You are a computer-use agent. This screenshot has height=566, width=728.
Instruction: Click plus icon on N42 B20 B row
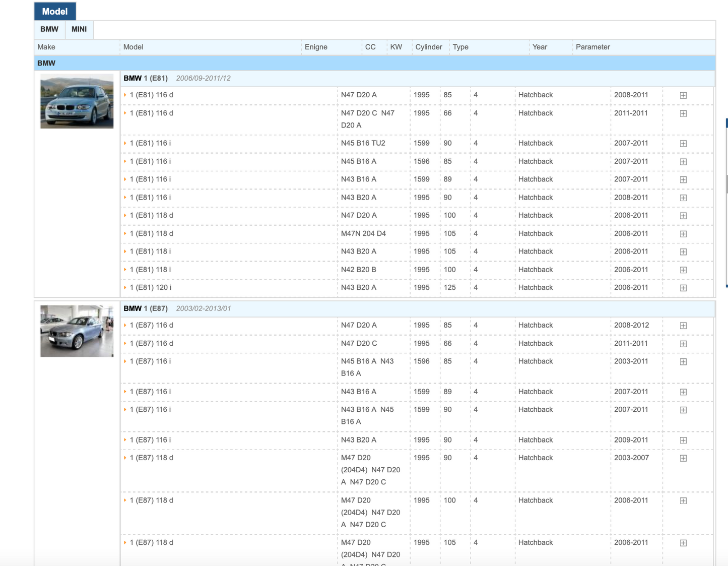[x=683, y=270]
